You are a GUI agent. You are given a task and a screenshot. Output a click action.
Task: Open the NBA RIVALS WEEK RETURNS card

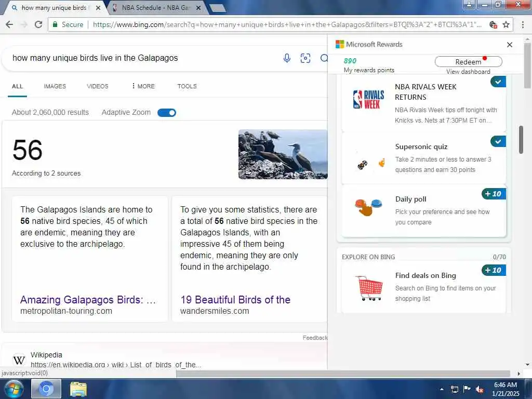pyautogui.click(x=424, y=104)
